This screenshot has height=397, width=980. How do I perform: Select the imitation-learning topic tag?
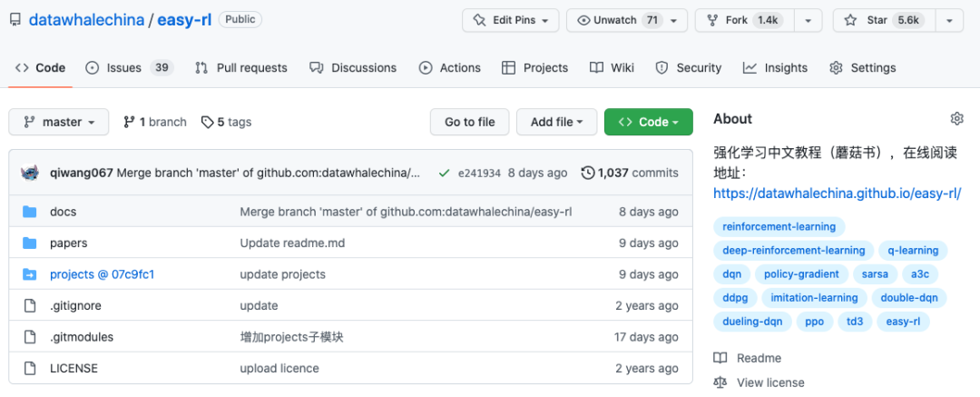(x=814, y=298)
